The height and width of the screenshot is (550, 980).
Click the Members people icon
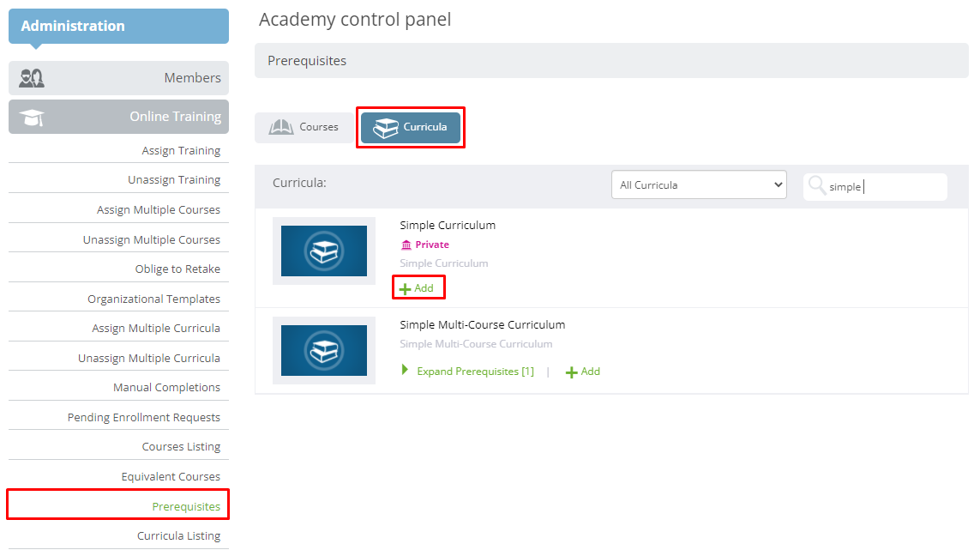point(31,78)
